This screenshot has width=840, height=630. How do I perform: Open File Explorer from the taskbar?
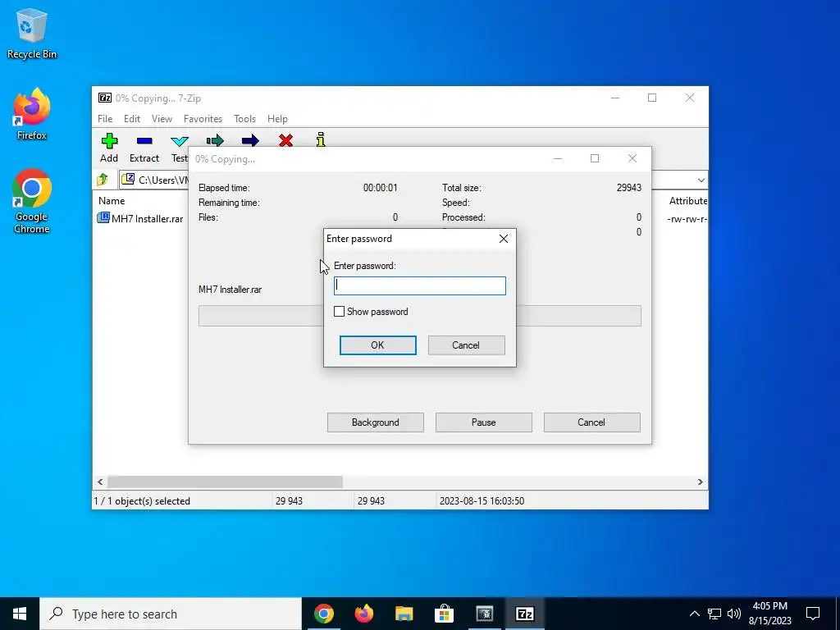point(404,614)
